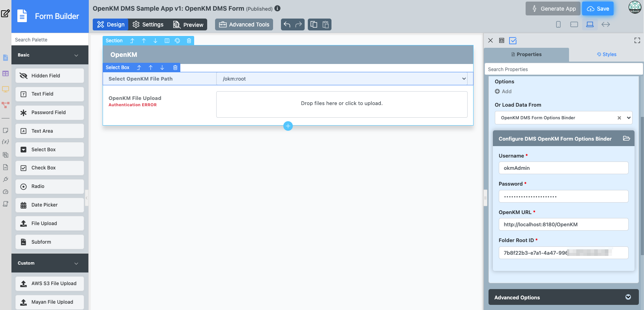
Task: Open the admin user avatar
Action: (635, 7)
